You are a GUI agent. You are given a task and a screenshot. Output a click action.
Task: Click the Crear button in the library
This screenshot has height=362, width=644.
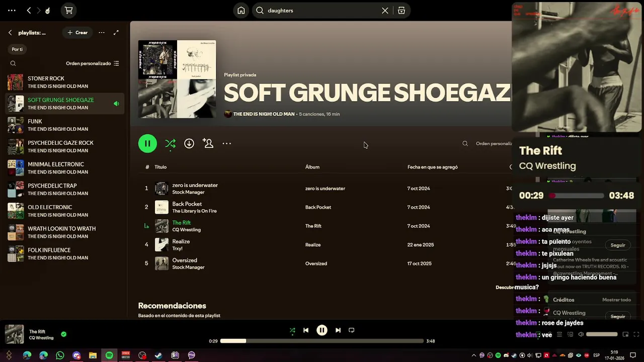[x=77, y=33]
